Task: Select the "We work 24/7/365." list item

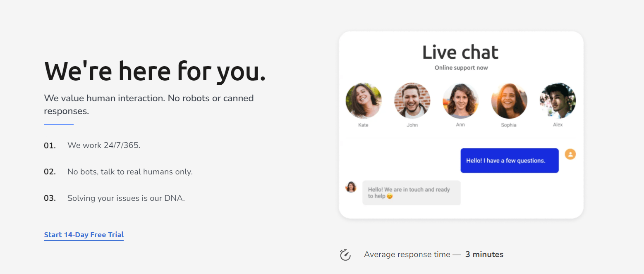Action: click(x=104, y=145)
